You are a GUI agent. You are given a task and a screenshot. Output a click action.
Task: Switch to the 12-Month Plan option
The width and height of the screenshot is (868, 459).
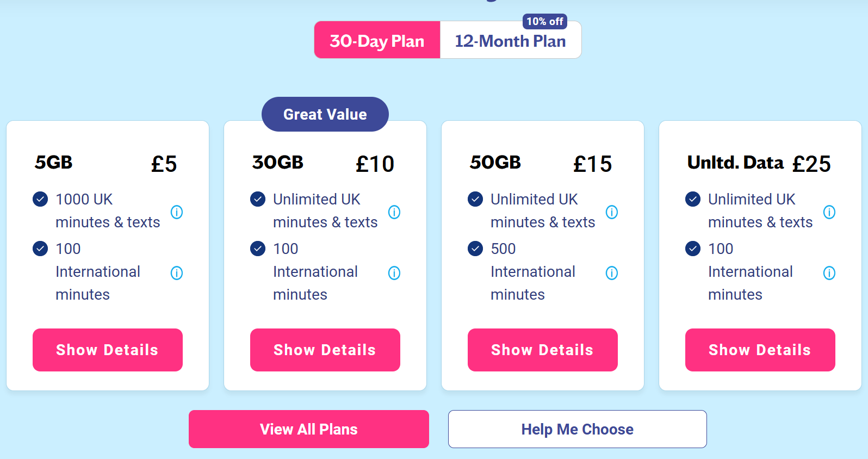point(510,41)
